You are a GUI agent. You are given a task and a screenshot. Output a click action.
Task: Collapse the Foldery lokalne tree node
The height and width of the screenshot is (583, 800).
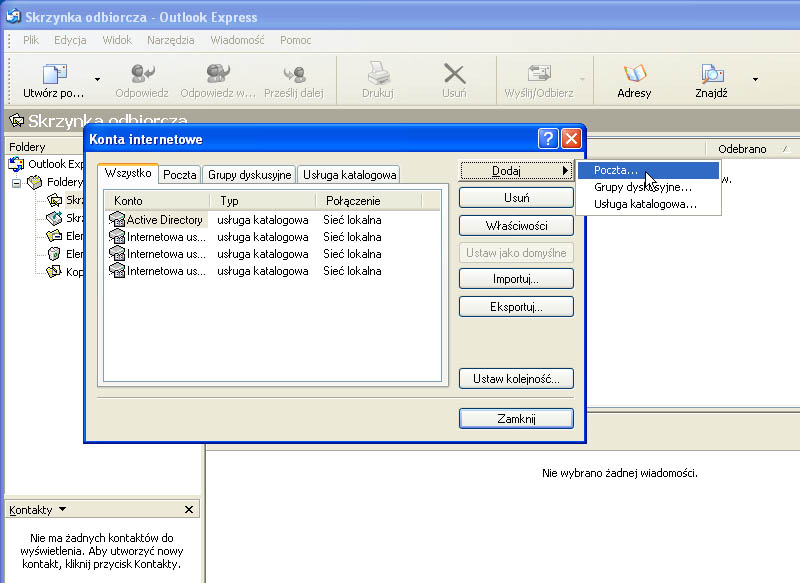[x=16, y=183]
